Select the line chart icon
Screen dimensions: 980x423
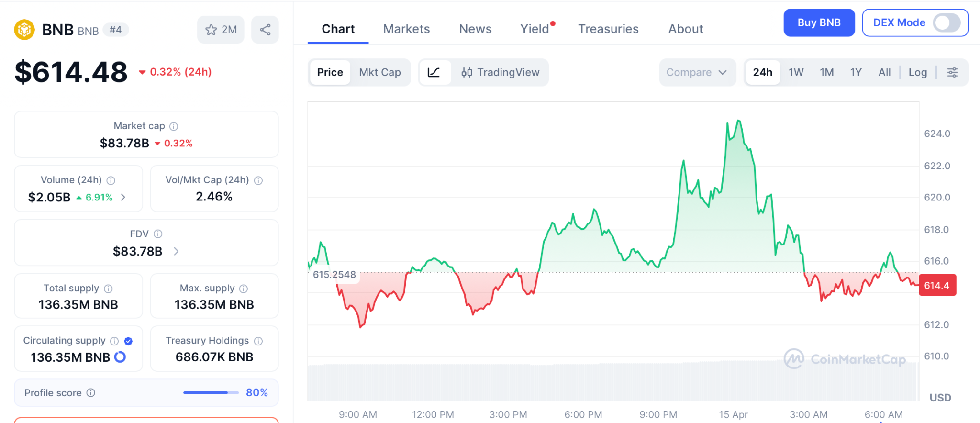(434, 72)
